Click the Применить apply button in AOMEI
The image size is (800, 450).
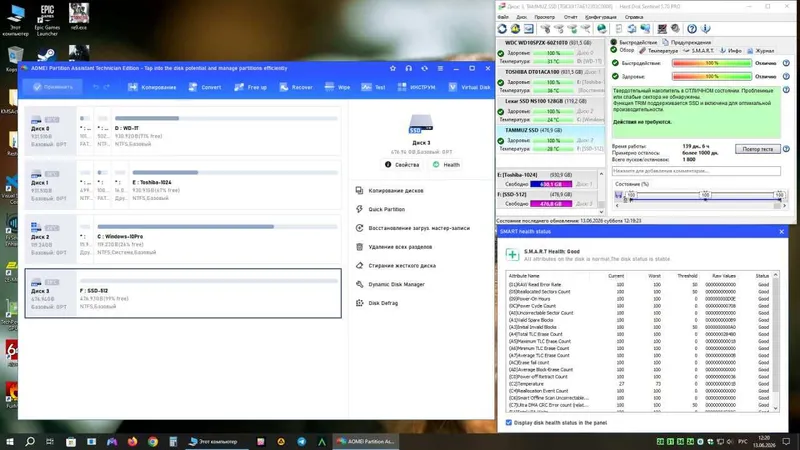[x=53, y=87]
